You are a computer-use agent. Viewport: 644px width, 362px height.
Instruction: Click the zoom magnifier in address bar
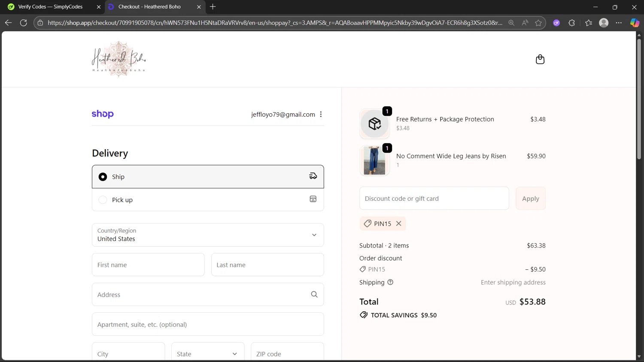tap(511, 23)
